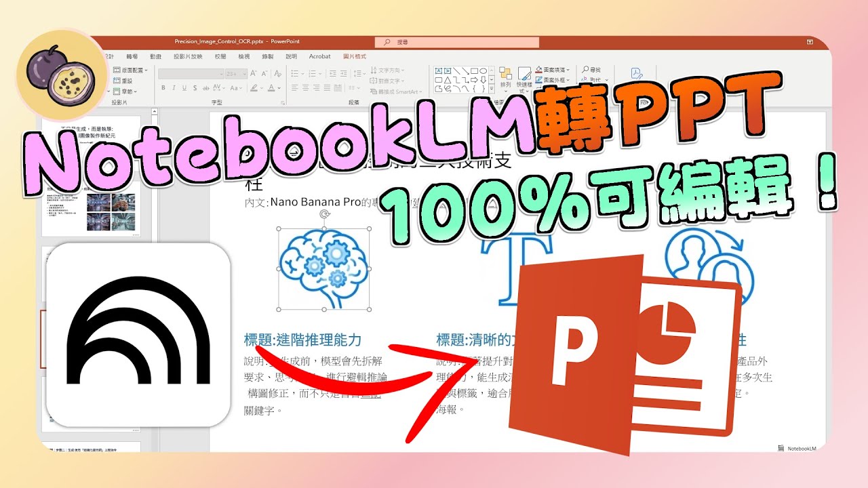This screenshot has width=868, height=488.
Task: Open the font group dialog launcher
Action: 283,103
